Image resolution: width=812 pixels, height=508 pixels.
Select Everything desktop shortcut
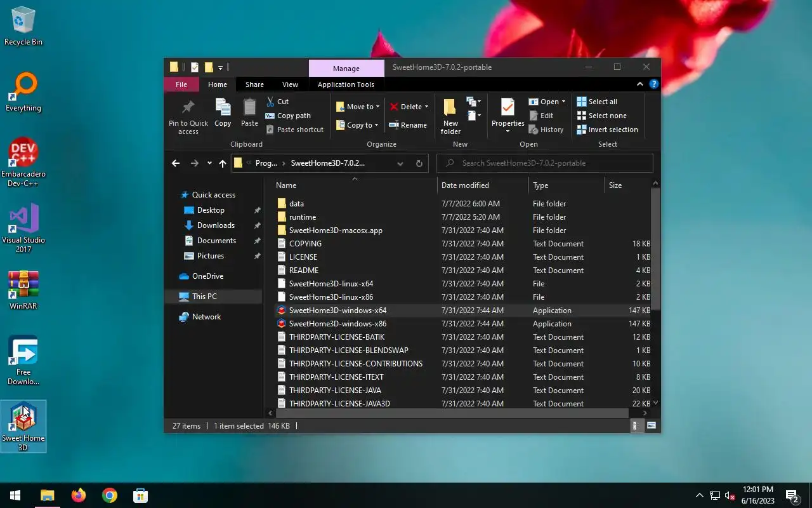[23, 93]
